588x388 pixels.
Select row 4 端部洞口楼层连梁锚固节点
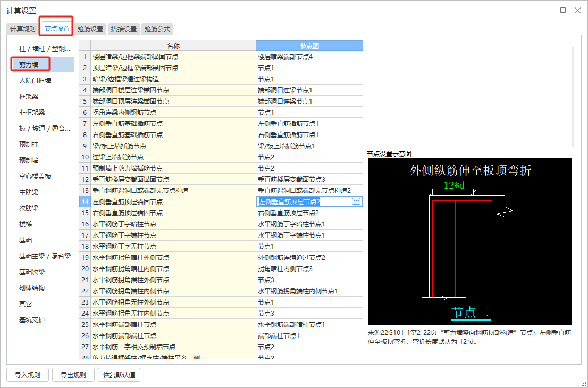tap(173, 90)
